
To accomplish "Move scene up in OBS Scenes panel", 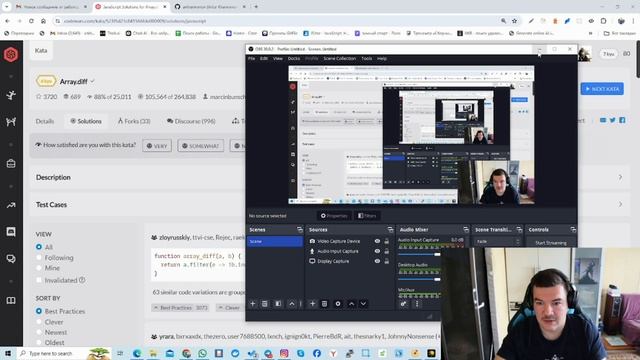I will pos(291,304).
